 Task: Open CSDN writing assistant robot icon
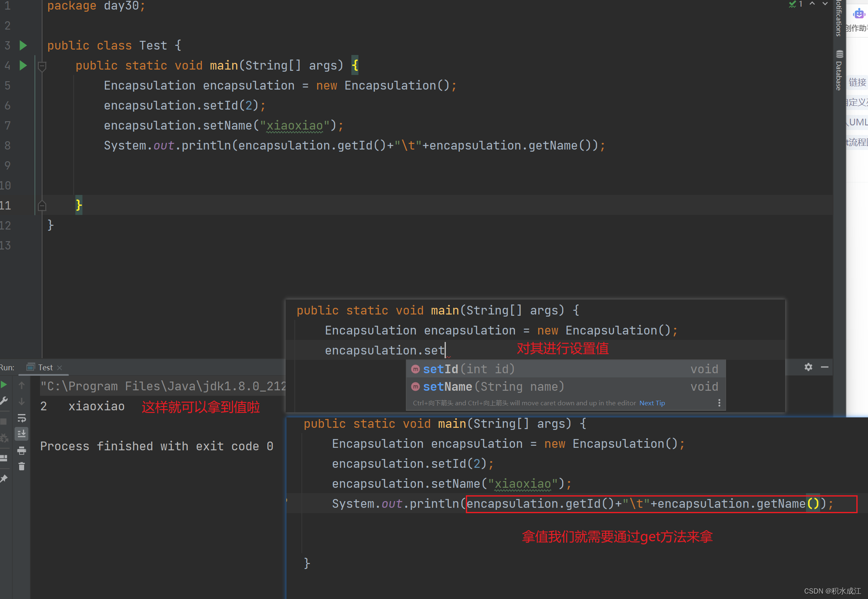click(859, 14)
